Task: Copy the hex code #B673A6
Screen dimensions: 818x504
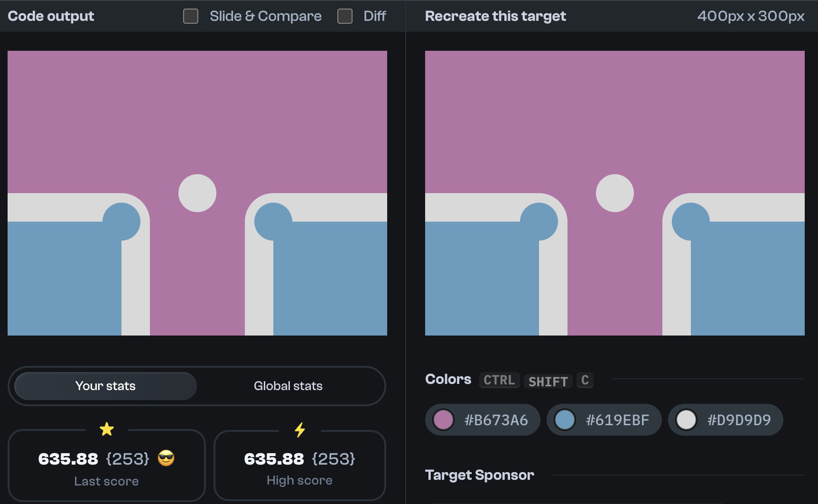Action: click(496, 420)
